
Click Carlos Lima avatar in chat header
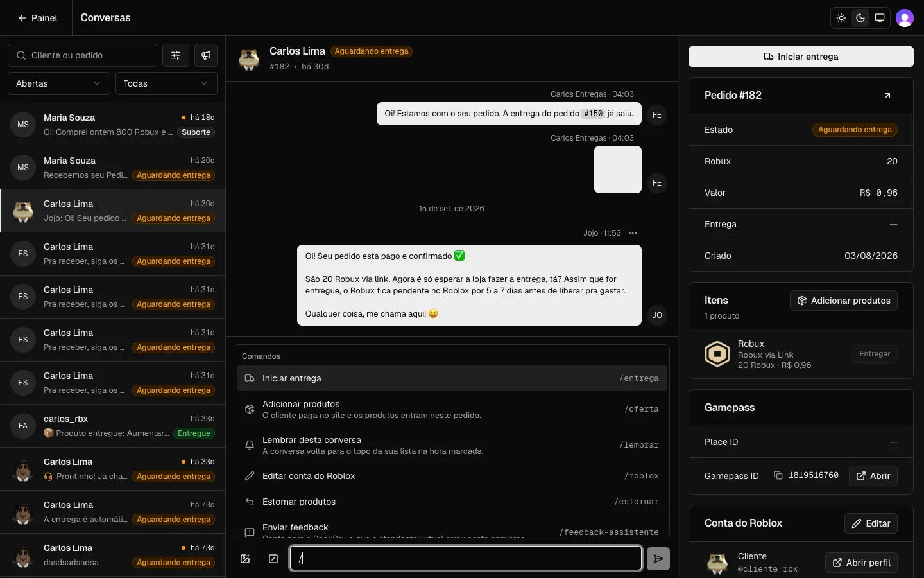[x=249, y=58]
